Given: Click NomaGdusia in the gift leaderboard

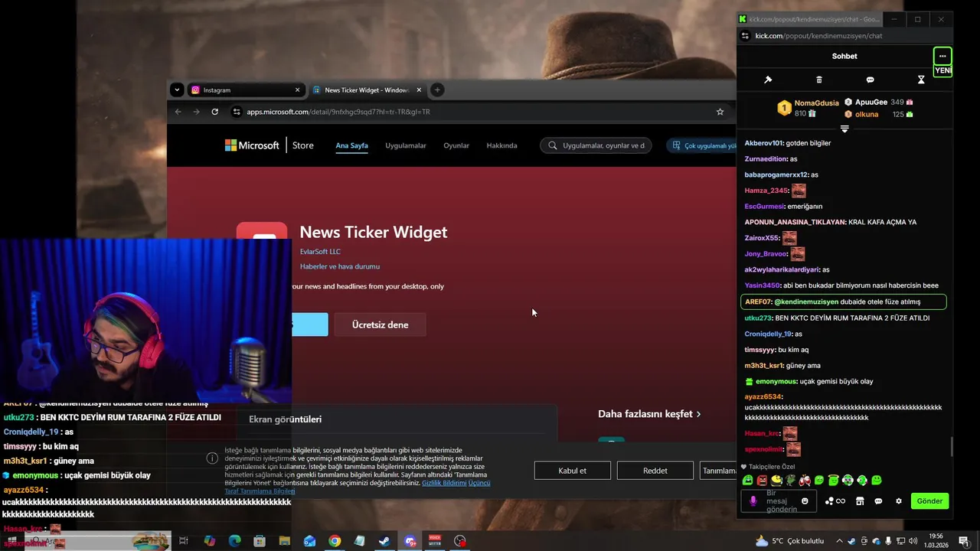Looking at the screenshot, I should [x=816, y=103].
